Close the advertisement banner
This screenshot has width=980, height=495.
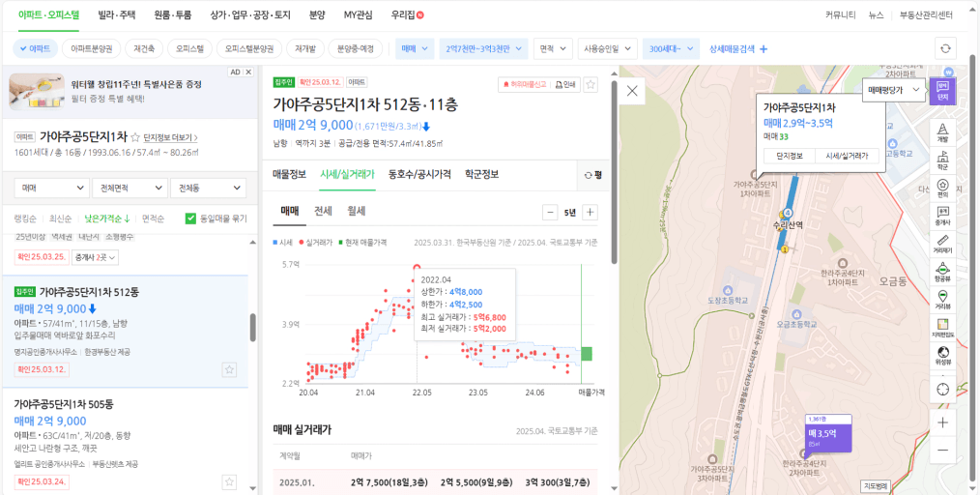coord(248,73)
